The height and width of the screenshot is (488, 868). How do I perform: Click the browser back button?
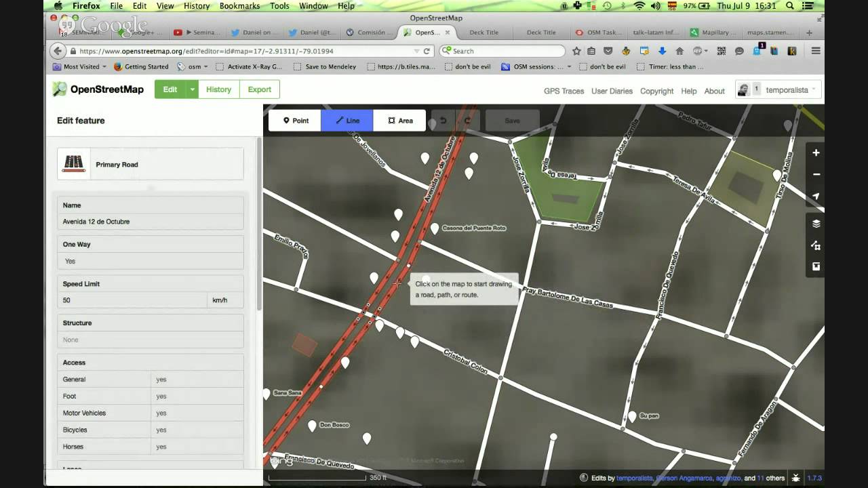pyautogui.click(x=58, y=51)
